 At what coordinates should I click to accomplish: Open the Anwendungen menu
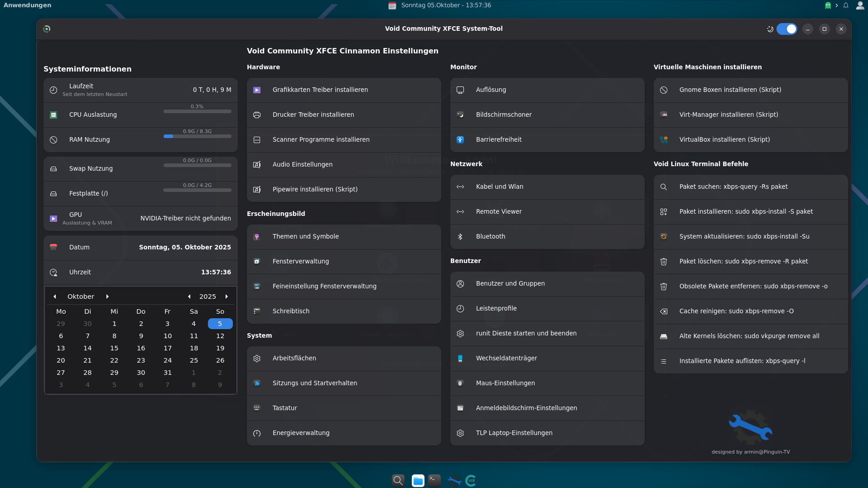pos(28,5)
